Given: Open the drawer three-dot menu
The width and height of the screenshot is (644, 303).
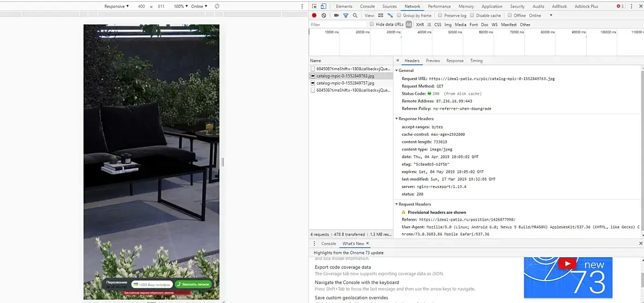Looking at the screenshot, I should click(314, 244).
